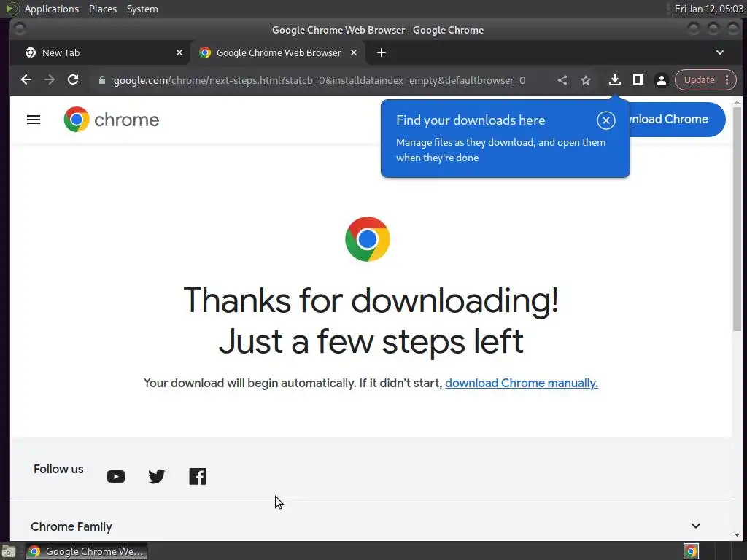Click the clock showing Fri Jan 12
This screenshot has height=560, width=747.
(708, 9)
